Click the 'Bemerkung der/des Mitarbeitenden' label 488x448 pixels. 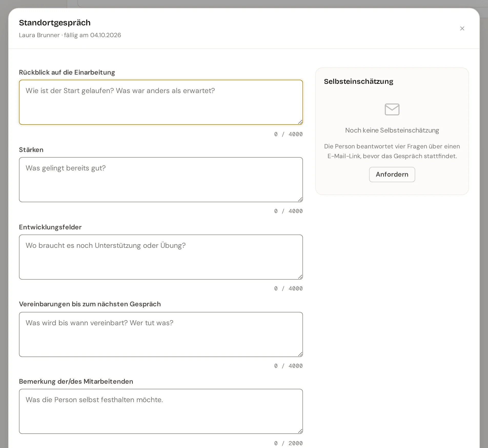point(76,381)
